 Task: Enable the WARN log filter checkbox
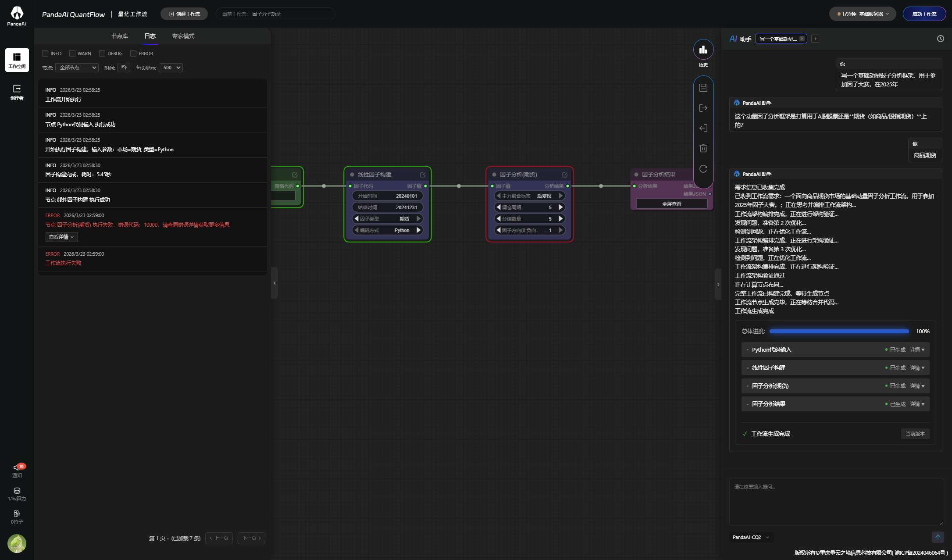point(72,54)
